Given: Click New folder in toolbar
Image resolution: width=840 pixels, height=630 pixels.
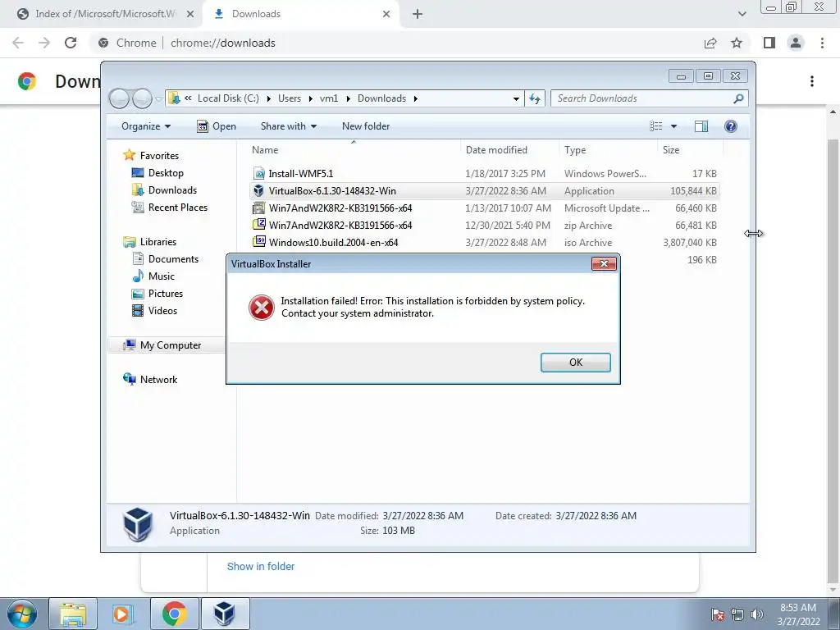Looking at the screenshot, I should [x=366, y=126].
